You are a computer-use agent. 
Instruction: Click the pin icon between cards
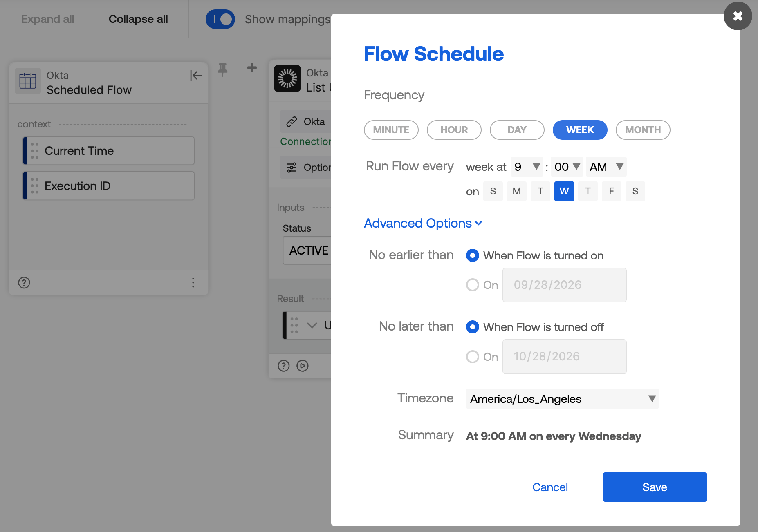coord(223,69)
